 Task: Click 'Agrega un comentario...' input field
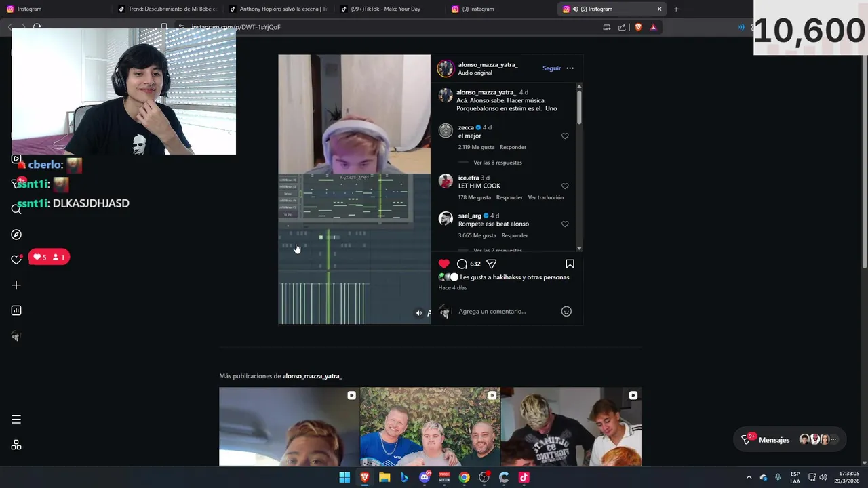[x=507, y=311]
